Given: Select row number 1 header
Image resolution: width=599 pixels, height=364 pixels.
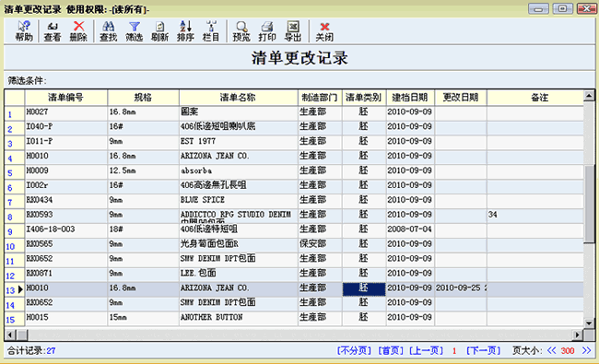Looking at the screenshot, I should (15, 114).
